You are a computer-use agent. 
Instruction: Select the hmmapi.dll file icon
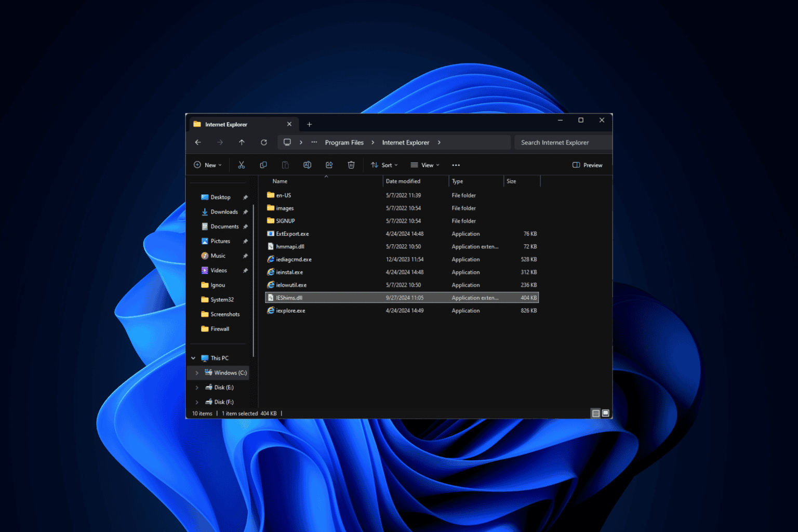coord(271,246)
